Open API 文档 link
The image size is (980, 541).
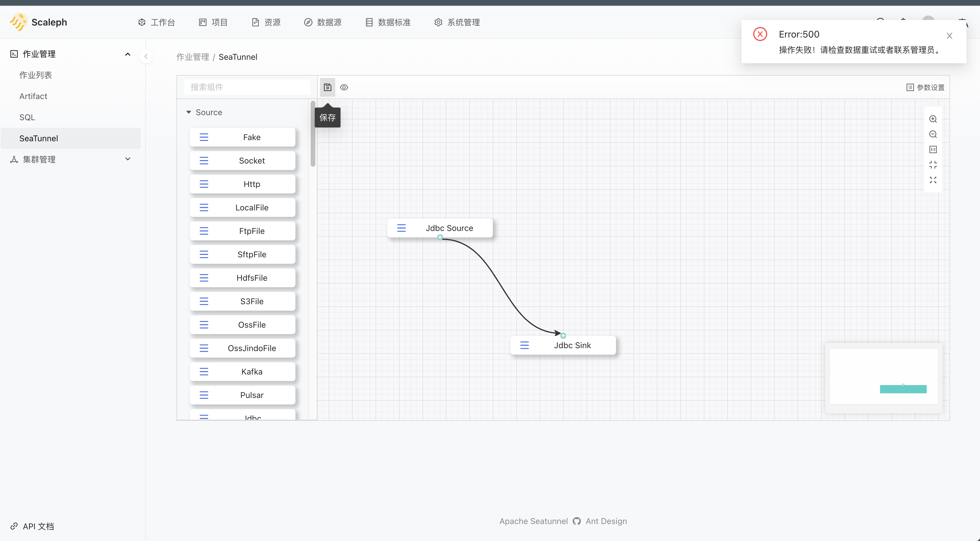click(32, 526)
